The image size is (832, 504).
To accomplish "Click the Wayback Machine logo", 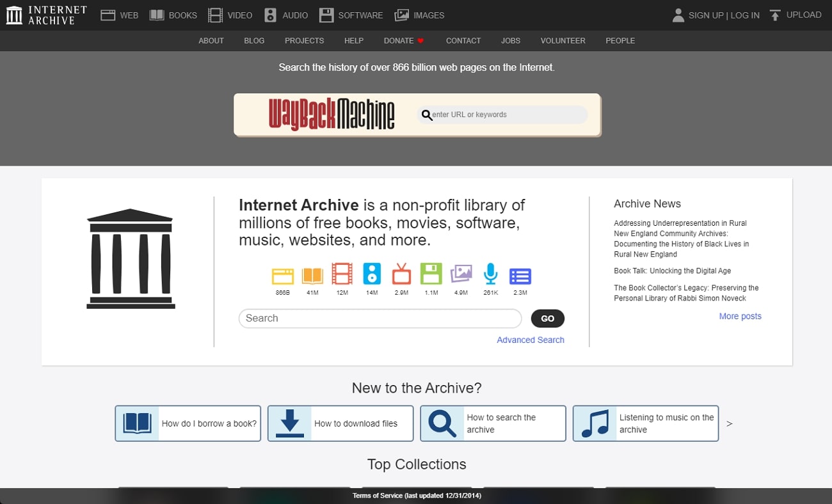I will [x=332, y=114].
